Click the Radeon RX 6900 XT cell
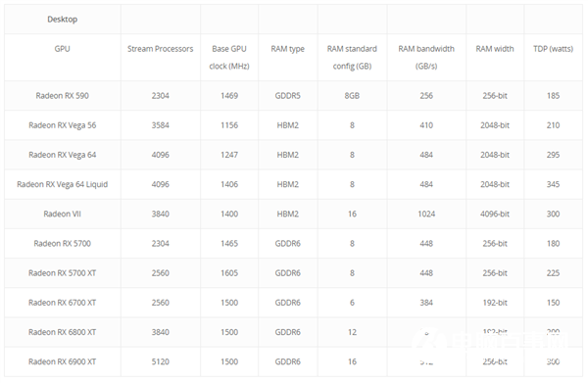 point(63,361)
